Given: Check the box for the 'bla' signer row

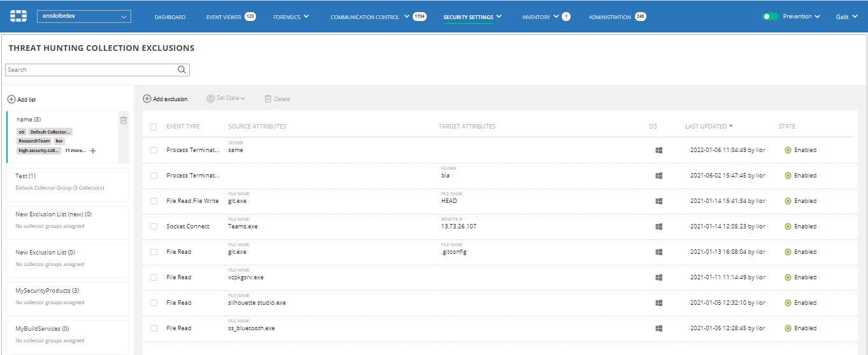Looking at the screenshot, I should click(x=153, y=176).
